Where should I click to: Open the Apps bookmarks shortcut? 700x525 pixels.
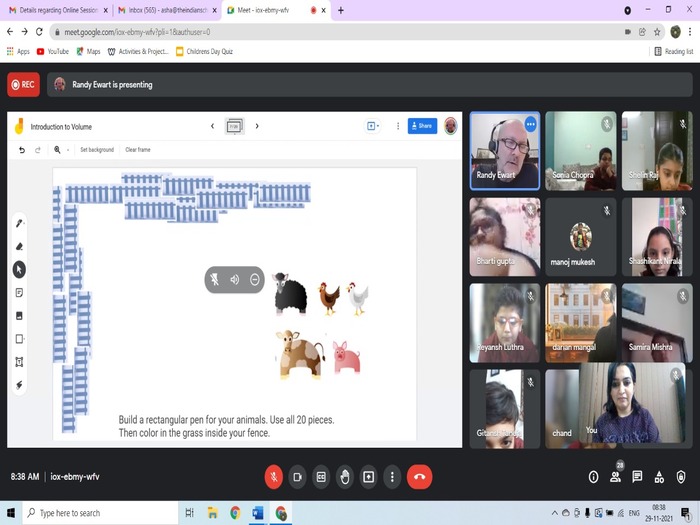18,51
